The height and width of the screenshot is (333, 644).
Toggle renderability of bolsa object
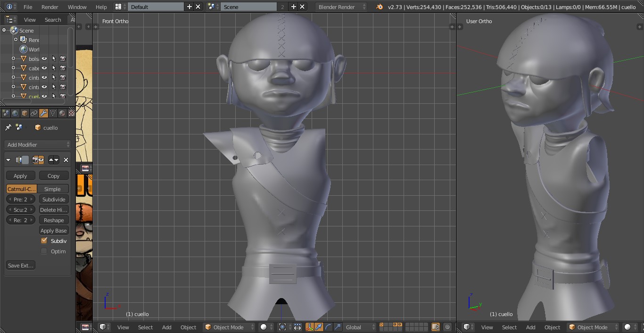63,58
